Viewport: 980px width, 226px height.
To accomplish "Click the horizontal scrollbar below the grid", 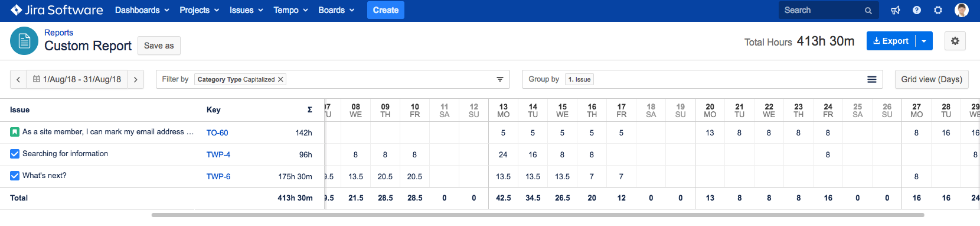I will (x=538, y=215).
